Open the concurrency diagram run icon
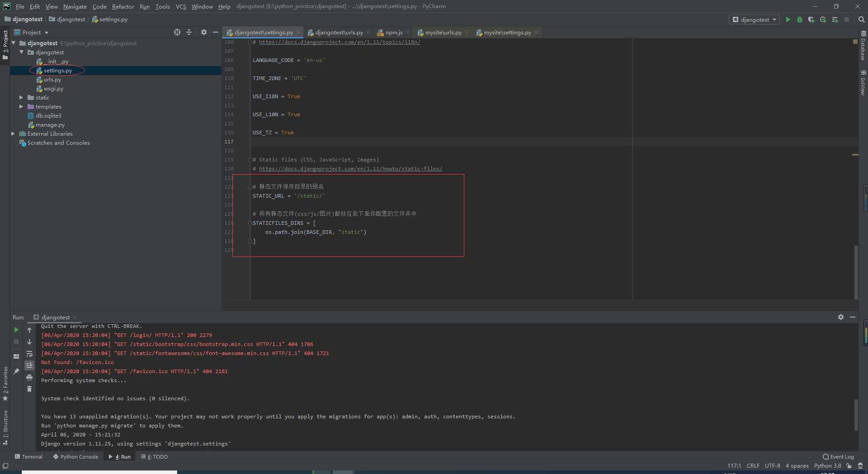This screenshot has height=474, width=868. (x=835, y=19)
